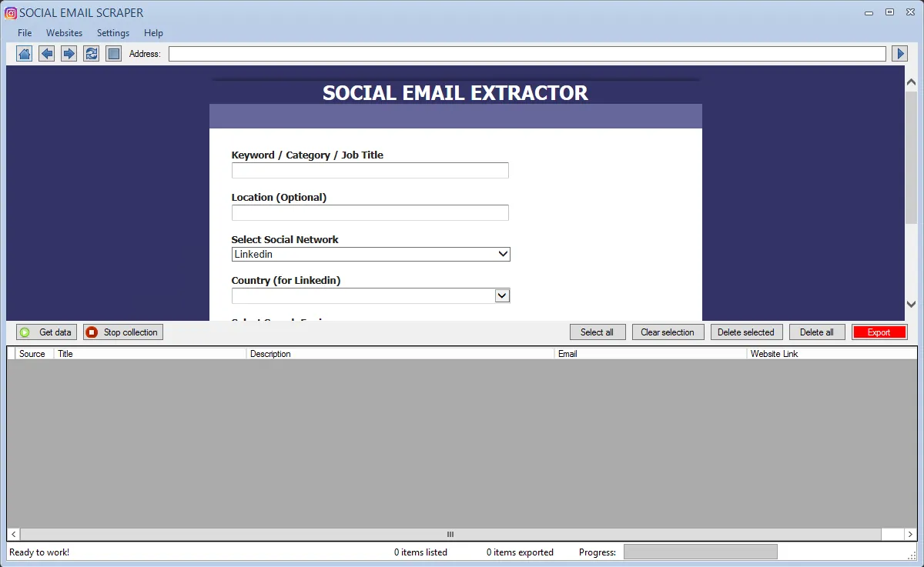This screenshot has width=924, height=567.
Task: Click the Location (Optional) text field
Action: (x=370, y=212)
